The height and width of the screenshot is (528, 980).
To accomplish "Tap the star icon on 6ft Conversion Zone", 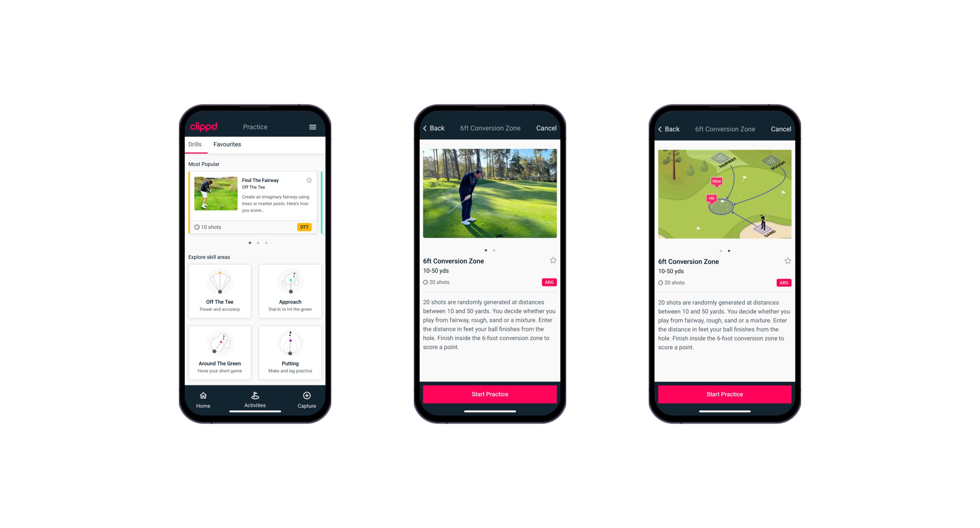I will (x=553, y=259).
